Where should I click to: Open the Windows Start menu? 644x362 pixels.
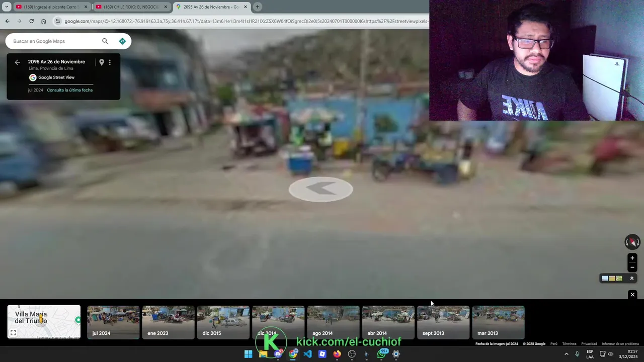tap(248, 354)
